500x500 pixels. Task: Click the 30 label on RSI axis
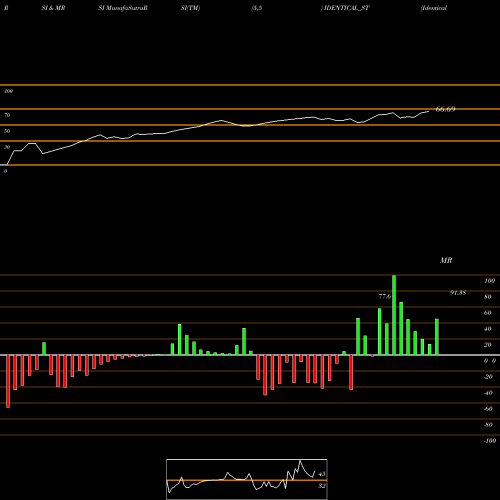[7, 147]
